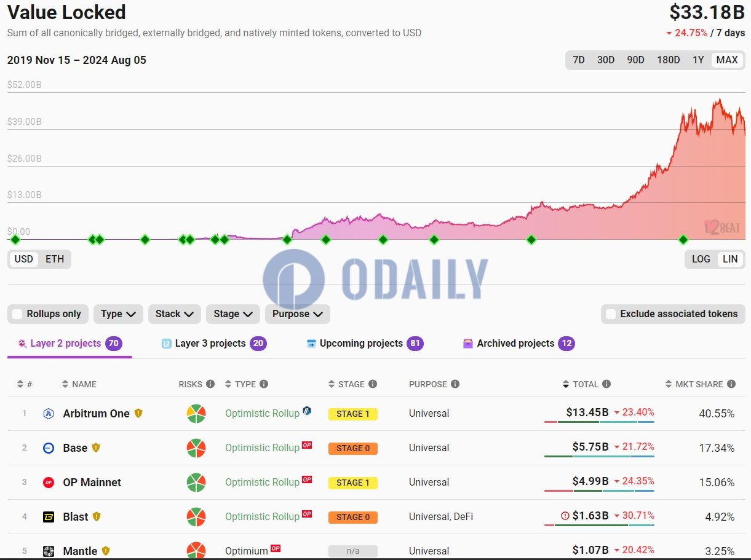Image resolution: width=751 pixels, height=560 pixels.
Task: Open the Base risk pie icon
Action: [x=196, y=448]
